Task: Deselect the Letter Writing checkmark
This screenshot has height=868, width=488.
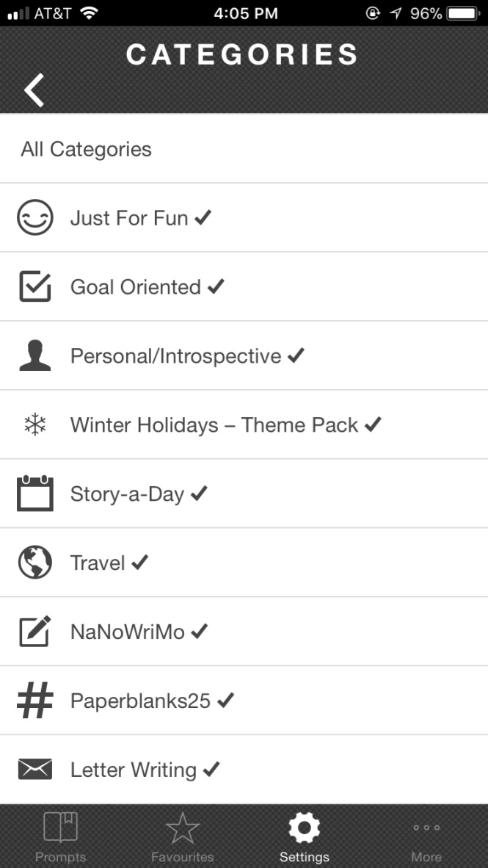Action: pyautogui.click(x=211, y=769)
